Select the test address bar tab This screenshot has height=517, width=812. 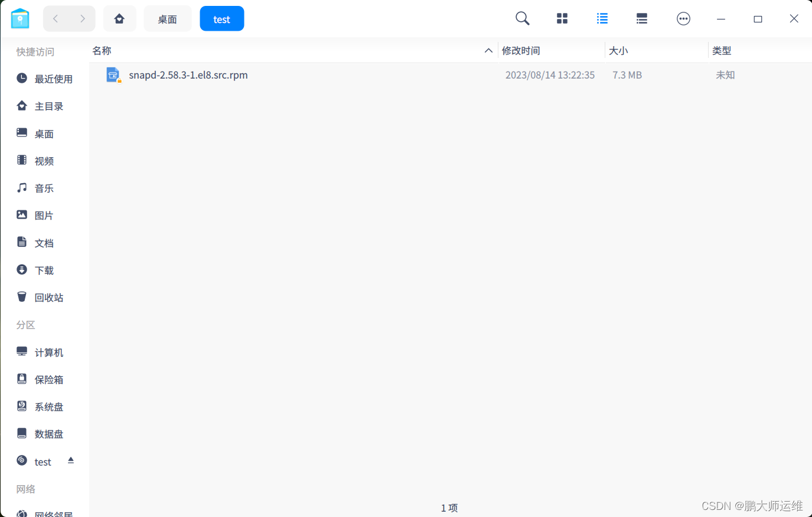tap(221, 18)
